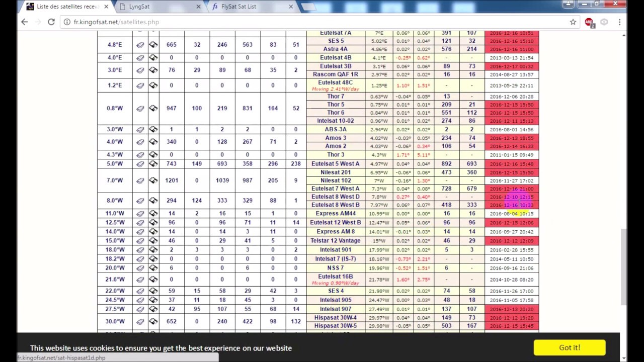Click the sheet icon in the 4.8°E row

click(x=140, y=45)
